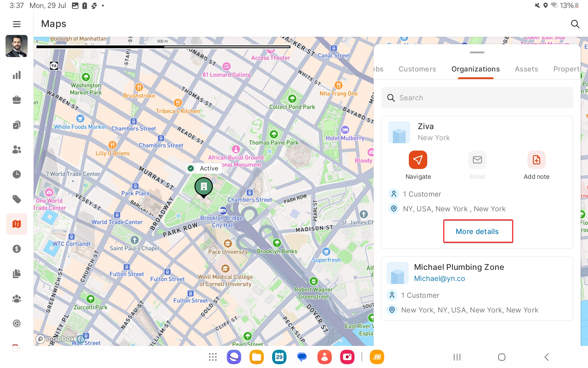The width and height of the screenshot is (588, 368).
Task: Open the clock timesheet sidebar icon
Action: click(x=17, y=174)
